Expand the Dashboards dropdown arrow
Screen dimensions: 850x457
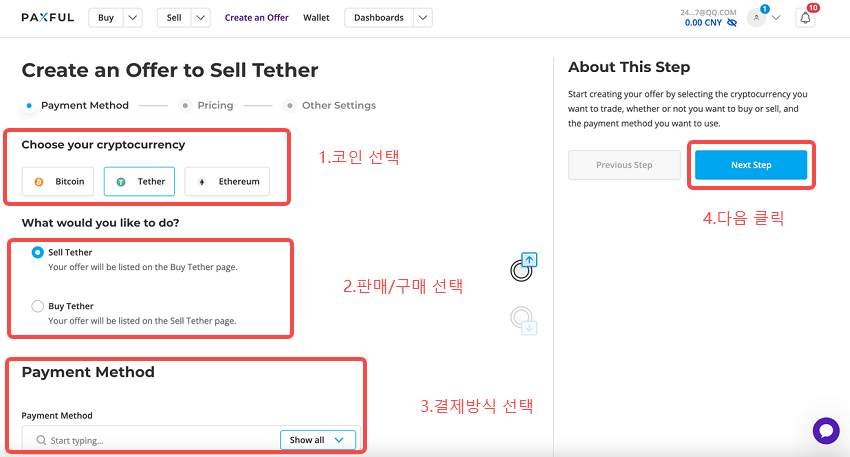423,18
